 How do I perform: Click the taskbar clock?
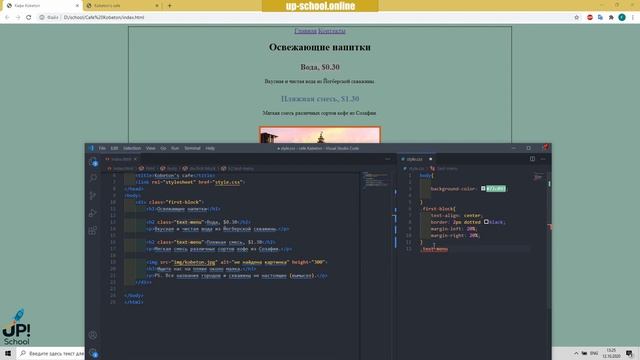(611, 353)
